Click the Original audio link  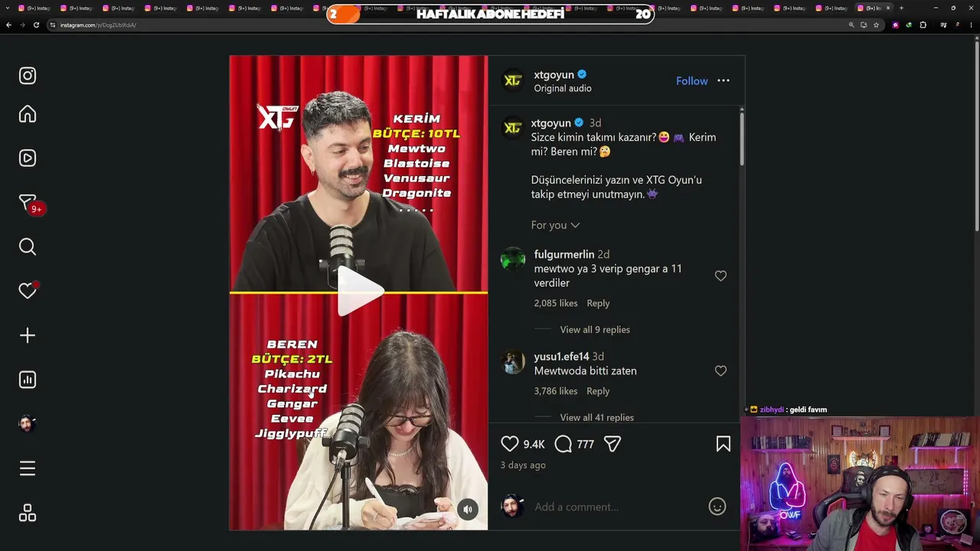coord(563,89)
